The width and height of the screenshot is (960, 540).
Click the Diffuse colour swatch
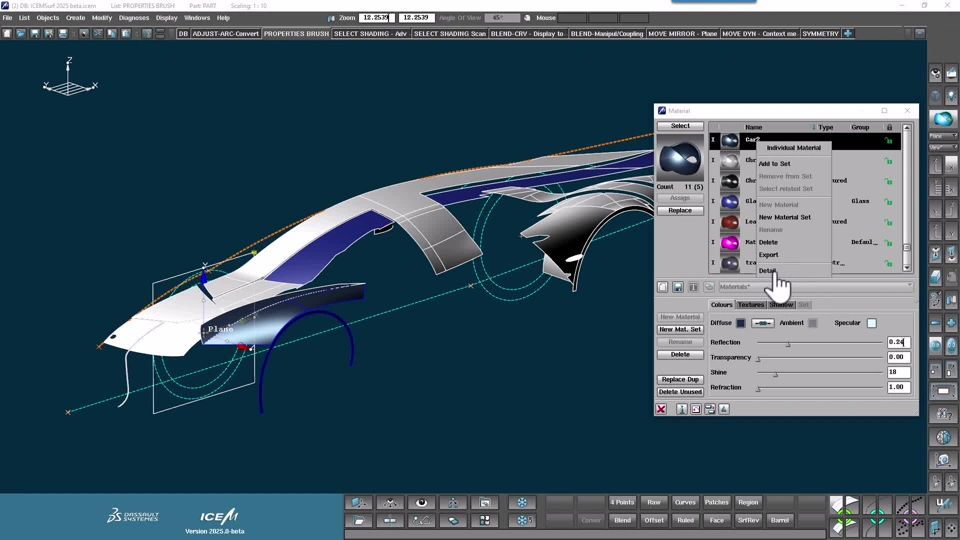(x=741, y=323)
